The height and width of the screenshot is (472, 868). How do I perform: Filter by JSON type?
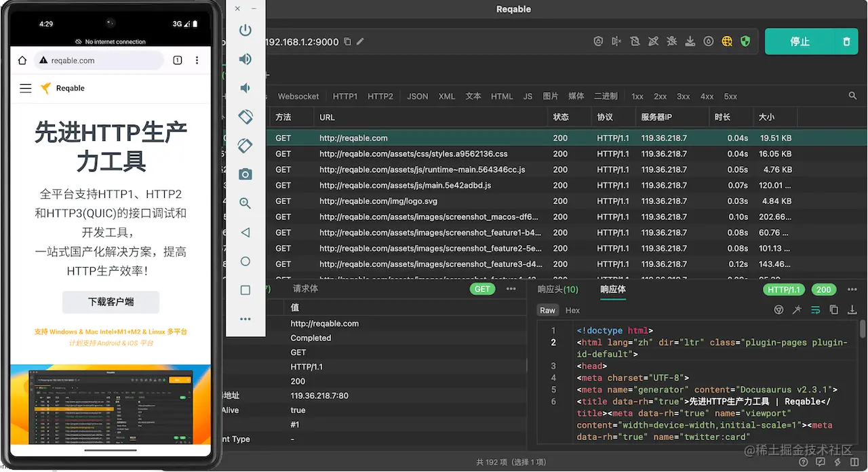tap(418, 96)
